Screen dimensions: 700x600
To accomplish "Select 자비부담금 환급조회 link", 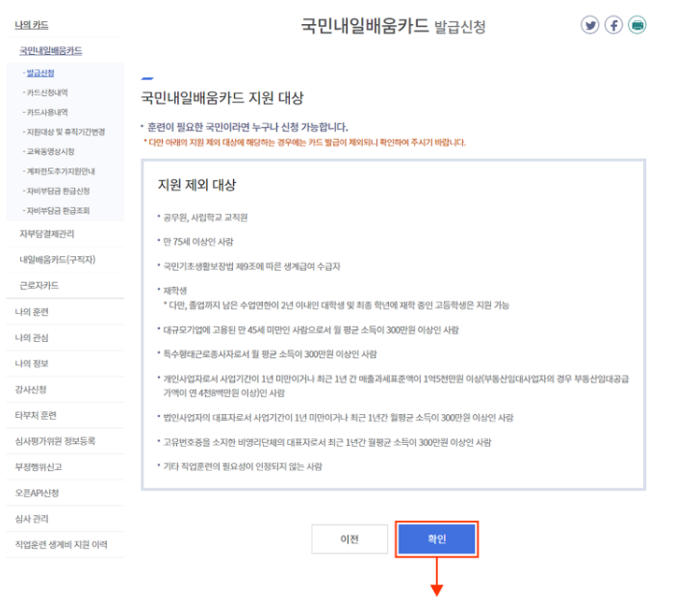I will point(58,210).
